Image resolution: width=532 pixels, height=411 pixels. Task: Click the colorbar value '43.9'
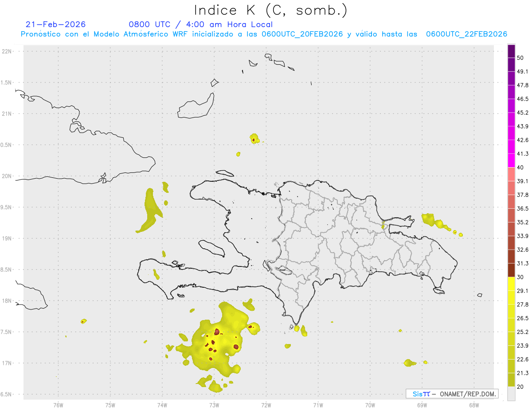(523, 126)
